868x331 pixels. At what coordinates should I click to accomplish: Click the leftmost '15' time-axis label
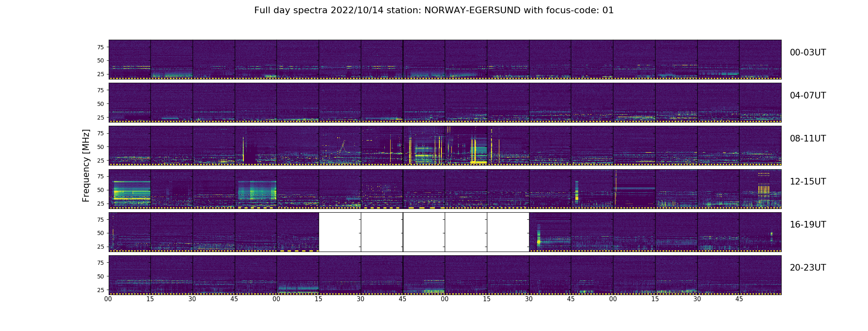(150, 299)
